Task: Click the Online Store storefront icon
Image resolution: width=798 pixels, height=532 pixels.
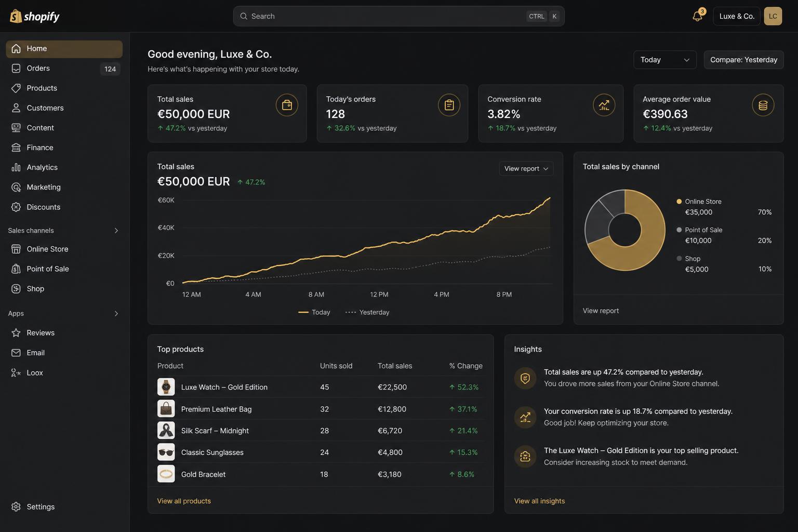Action: point(16,249)
